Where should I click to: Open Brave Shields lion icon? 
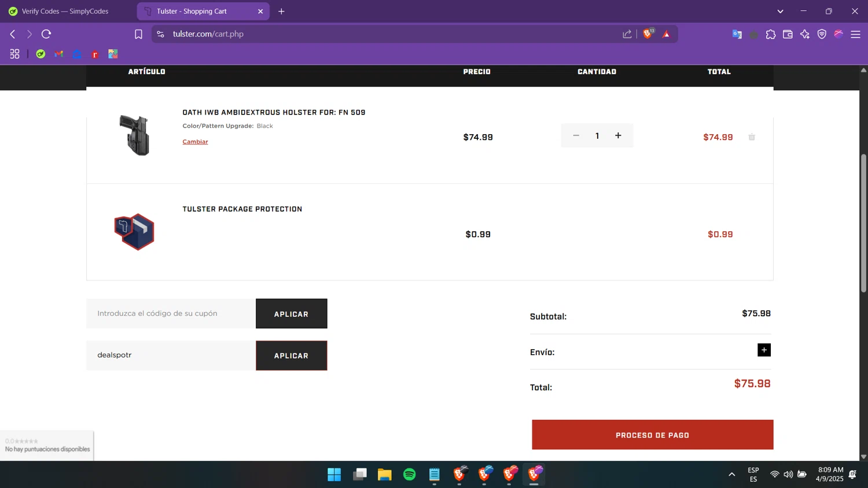[648, 34]
